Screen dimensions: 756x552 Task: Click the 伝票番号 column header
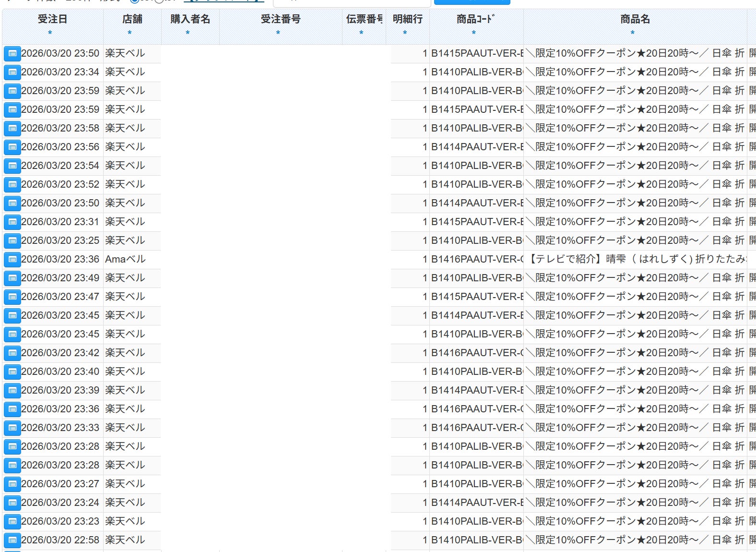coord(364,19)
